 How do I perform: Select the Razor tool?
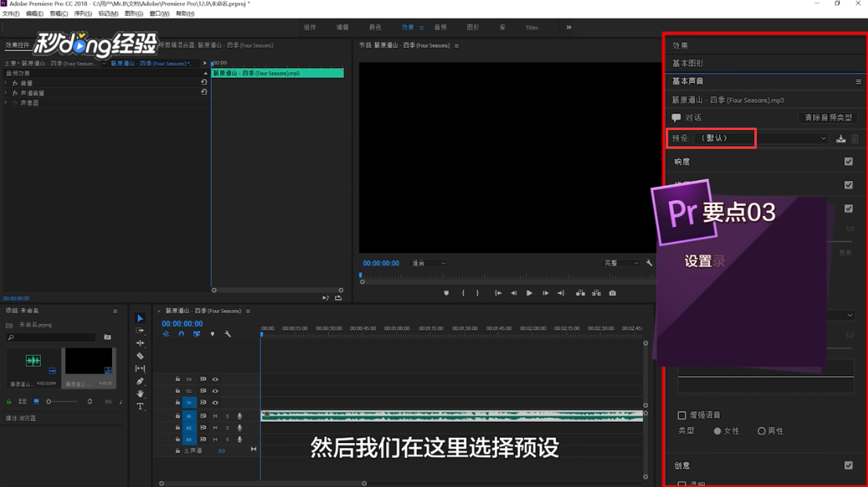pyautogui.click(x=140, y=355)
